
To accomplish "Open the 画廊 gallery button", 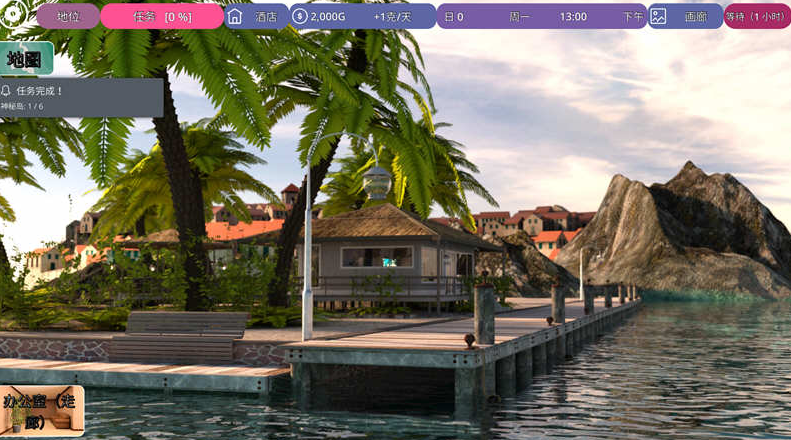I will coord(696,16).
